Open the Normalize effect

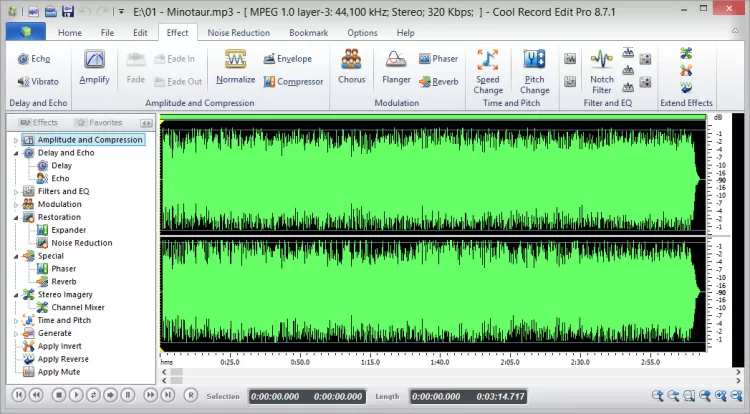tap(235, 67)
